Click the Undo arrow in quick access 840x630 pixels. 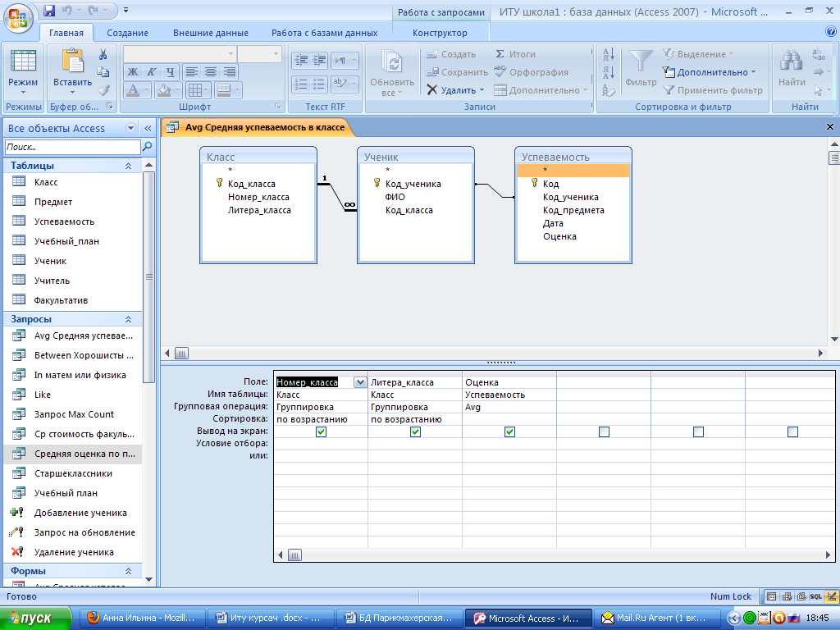tap(67, 10)
